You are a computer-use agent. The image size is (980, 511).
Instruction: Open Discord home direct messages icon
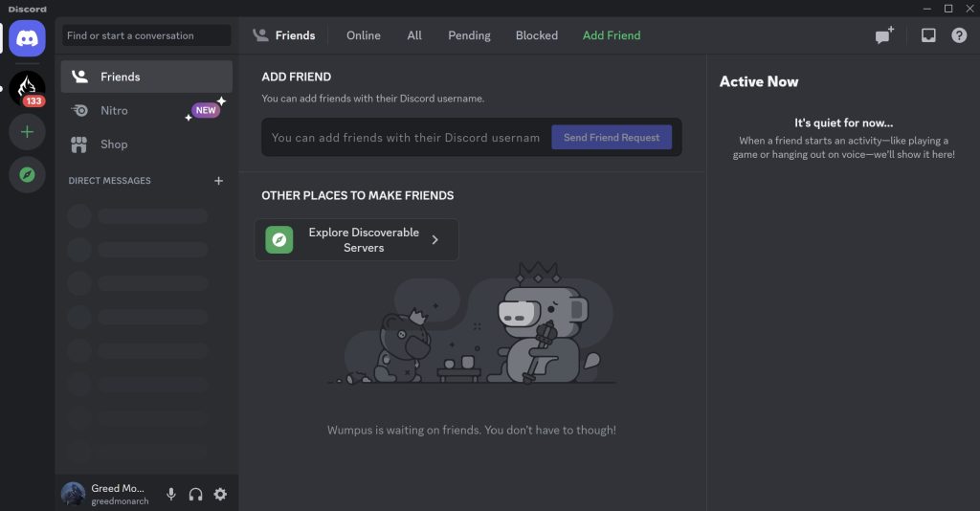pyautogui.click(x=27, y=38)
